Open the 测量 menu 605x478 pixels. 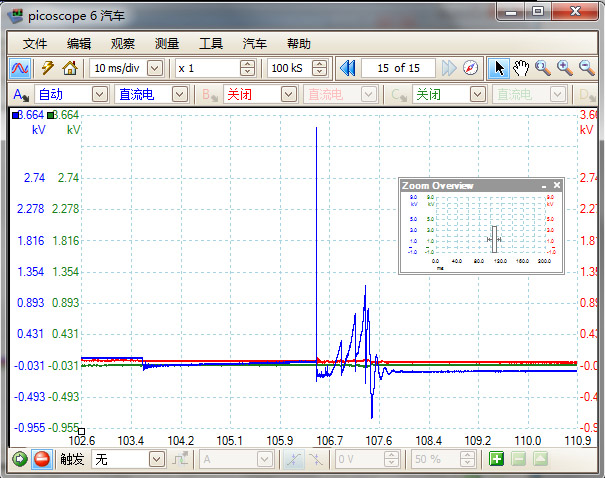[167, 44]
